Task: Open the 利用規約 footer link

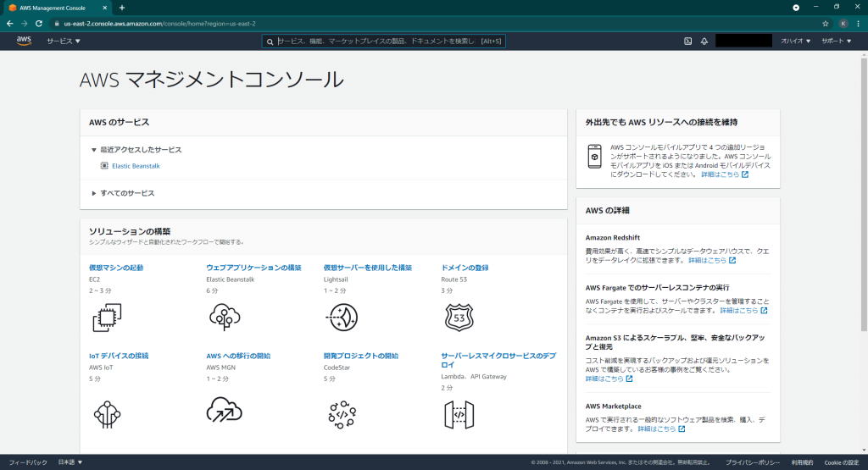Action: 802,463
